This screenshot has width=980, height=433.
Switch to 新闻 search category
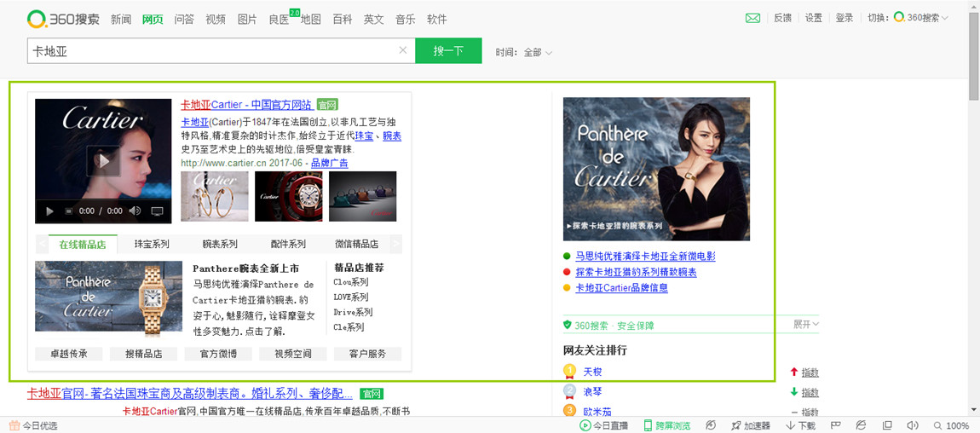121,20
